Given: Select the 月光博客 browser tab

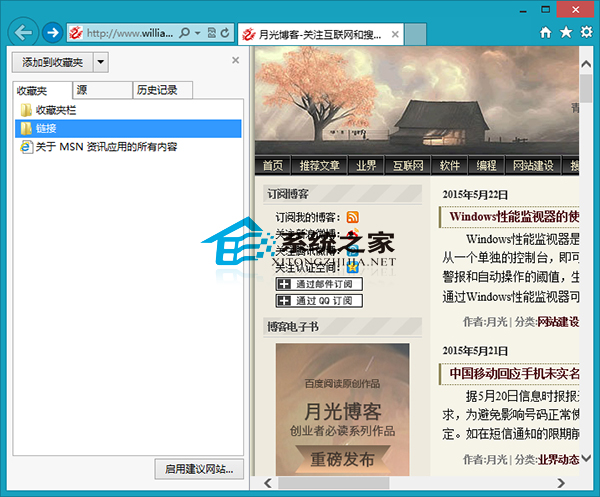Looking at the screenshot, I should pos(321,34).
